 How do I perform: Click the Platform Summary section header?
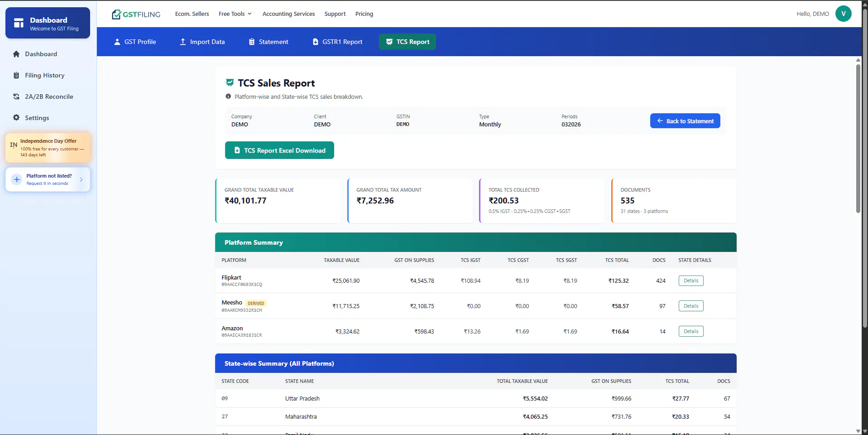(475, 242)
